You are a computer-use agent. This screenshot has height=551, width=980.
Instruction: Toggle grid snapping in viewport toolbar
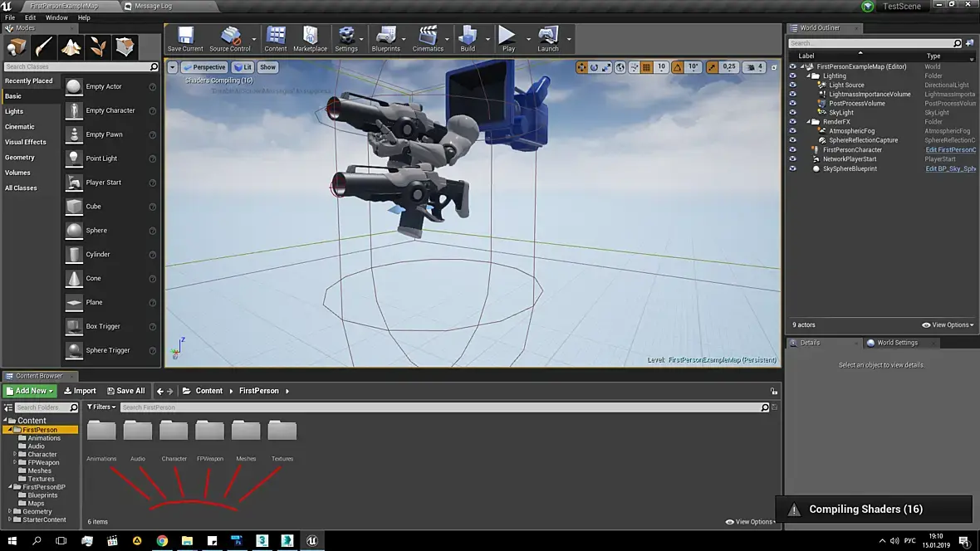coord(646,67)
